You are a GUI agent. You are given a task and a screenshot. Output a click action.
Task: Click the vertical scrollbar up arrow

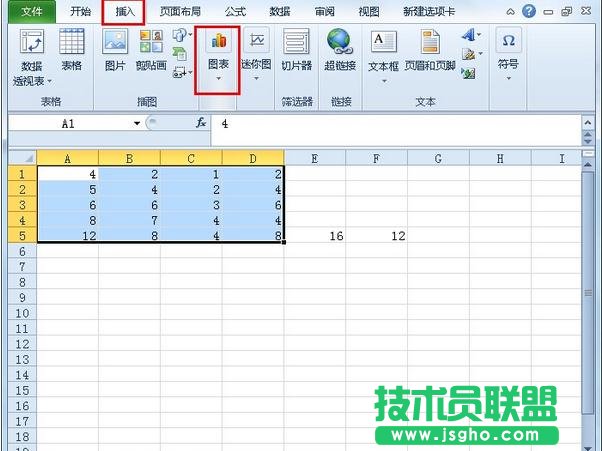tap(587, 165)
